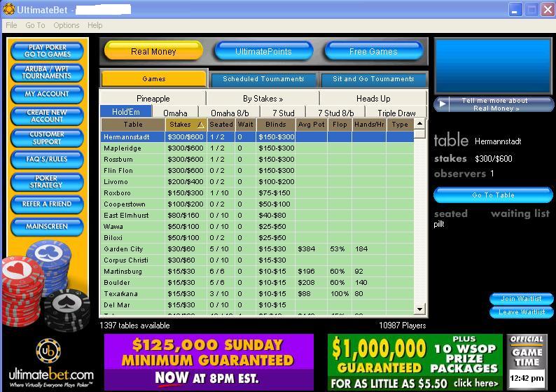Click the $125,000 Sunday Guaranteed banner
Viewport: 556px width, 392px height.
(x=209, y=362)
